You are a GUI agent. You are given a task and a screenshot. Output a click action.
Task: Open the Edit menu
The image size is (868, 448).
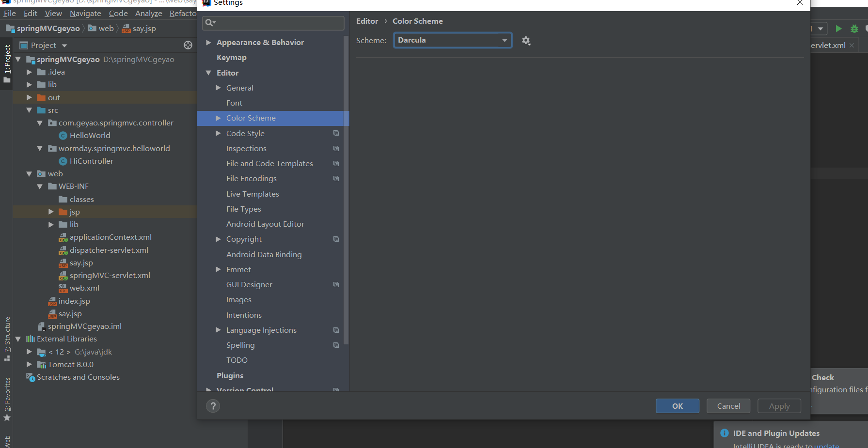[30, 13]
